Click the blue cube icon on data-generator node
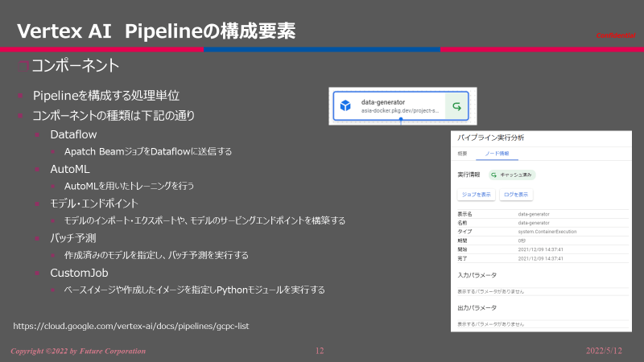The image size is (644, 362). (x=345, y=106)
